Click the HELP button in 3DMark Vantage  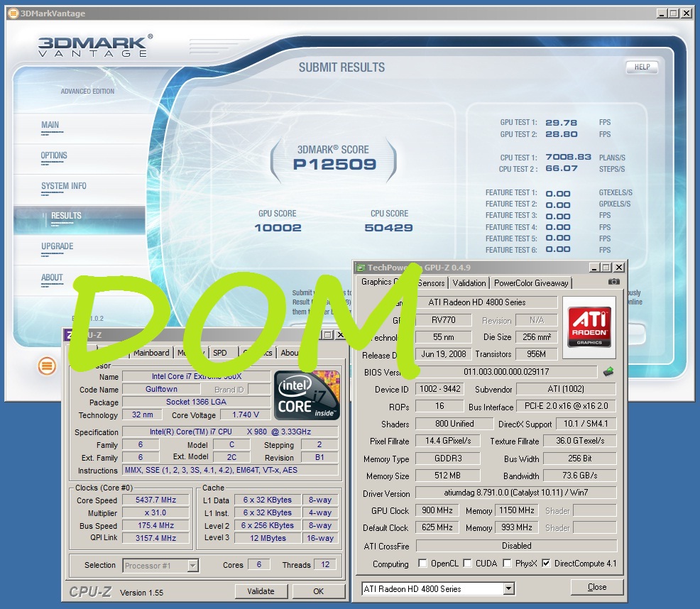tap(642, 67)
